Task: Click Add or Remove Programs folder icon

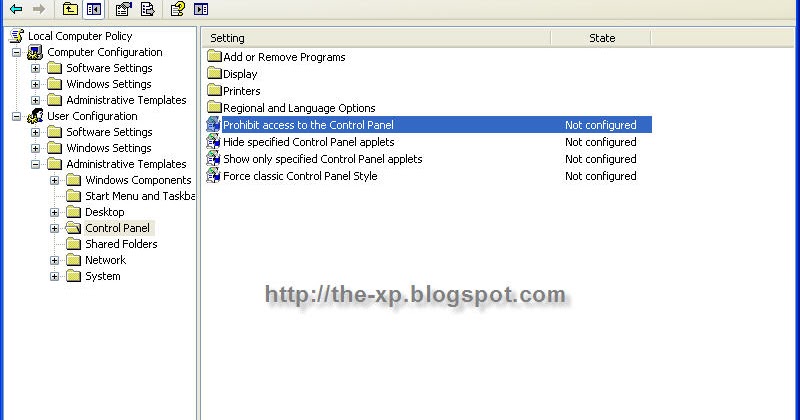Action: [214, 56]
